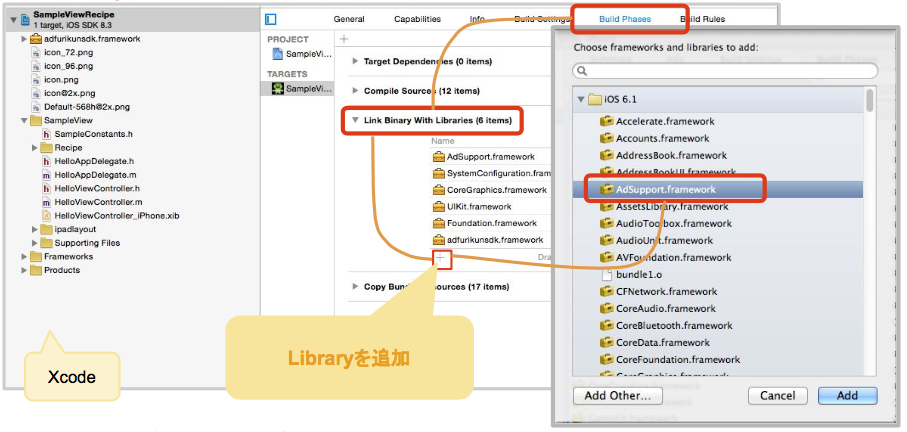907x432 pixels.
Task: Select the SampleVi... project under PROJECT
Action: click(x=301, y=54)
